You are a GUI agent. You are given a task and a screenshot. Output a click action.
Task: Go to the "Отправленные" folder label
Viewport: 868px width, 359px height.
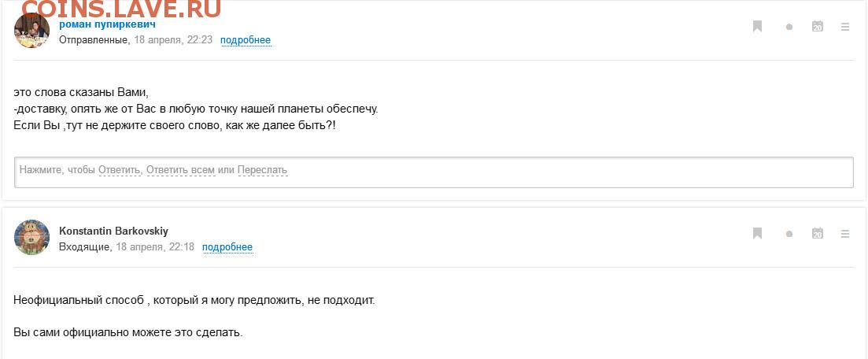tap(94, 39)
